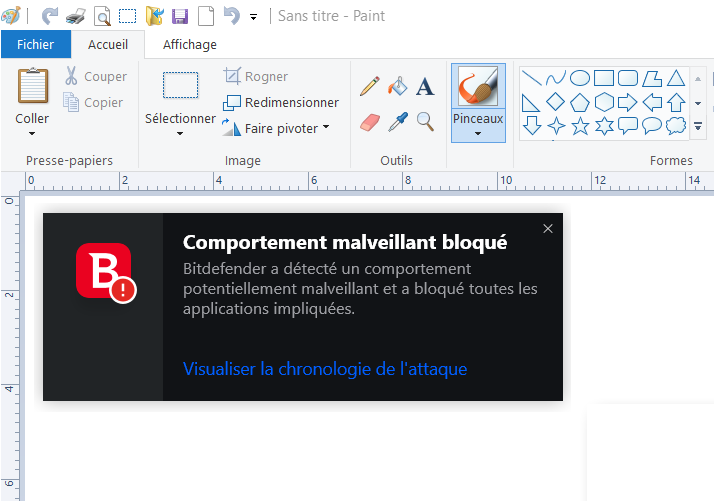Click the Pinceaux brush button

coord(478,86)
